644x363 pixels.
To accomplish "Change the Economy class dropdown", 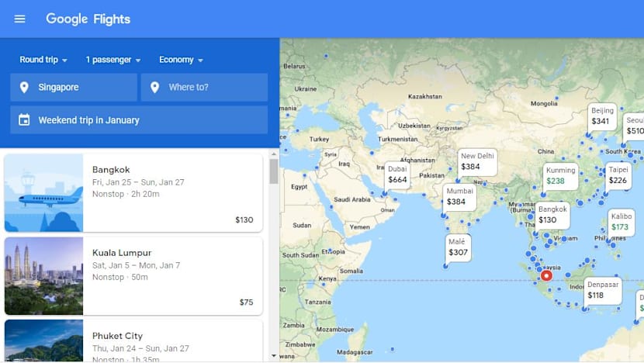I will (x=181, y=60).
